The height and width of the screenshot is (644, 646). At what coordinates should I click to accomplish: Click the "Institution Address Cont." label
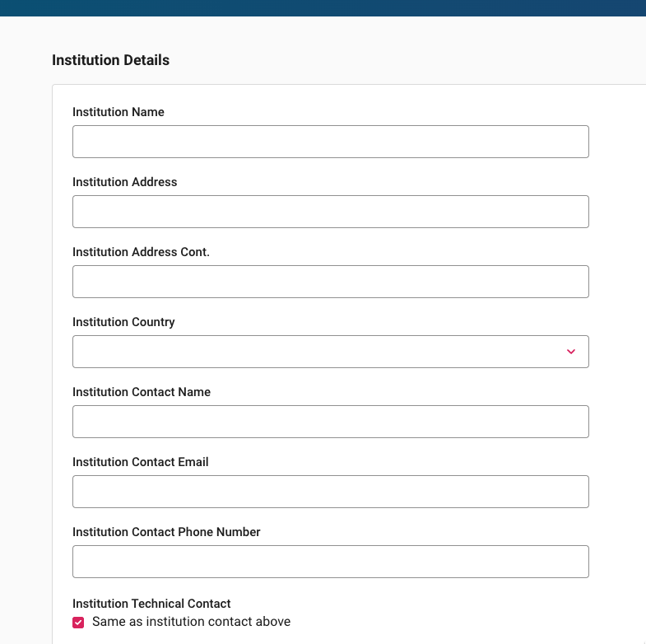coord(141,252)
